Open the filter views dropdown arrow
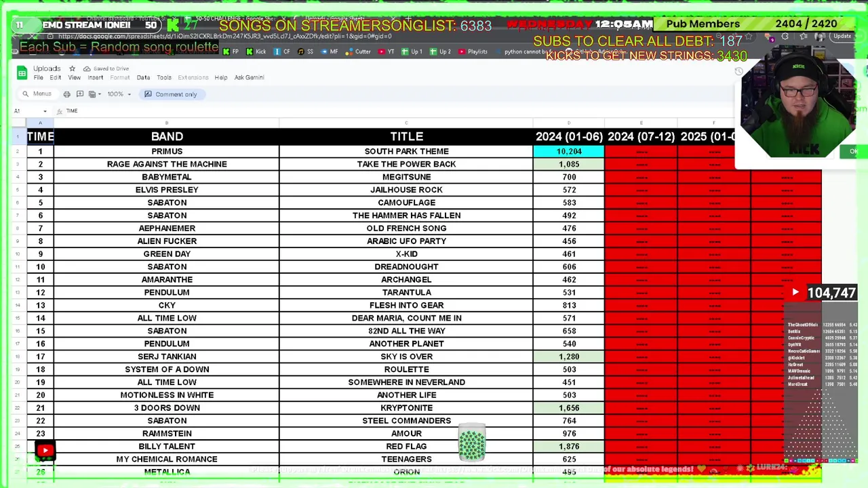The width and height of the screenshot is (868, 488). coord(99,94)
